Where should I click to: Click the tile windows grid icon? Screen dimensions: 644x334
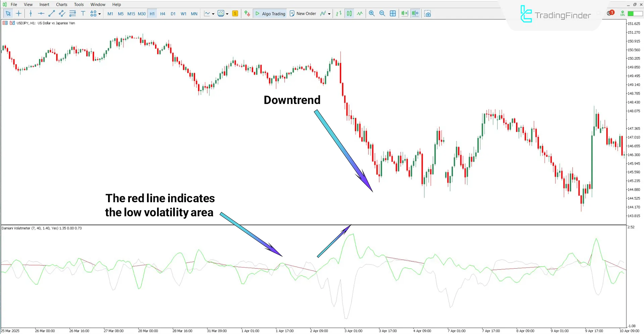(x=393, y=13)
